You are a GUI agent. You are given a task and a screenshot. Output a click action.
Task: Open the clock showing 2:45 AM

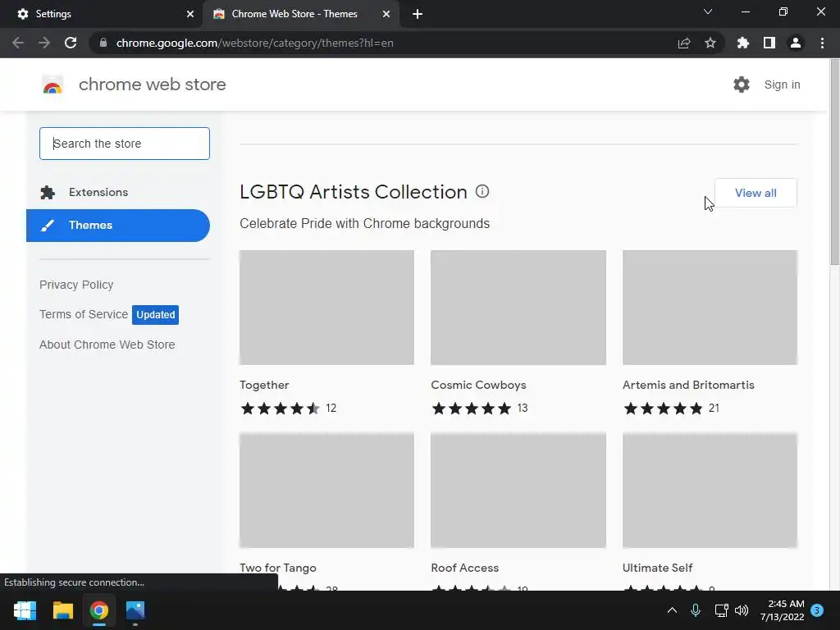pos(782,610)
